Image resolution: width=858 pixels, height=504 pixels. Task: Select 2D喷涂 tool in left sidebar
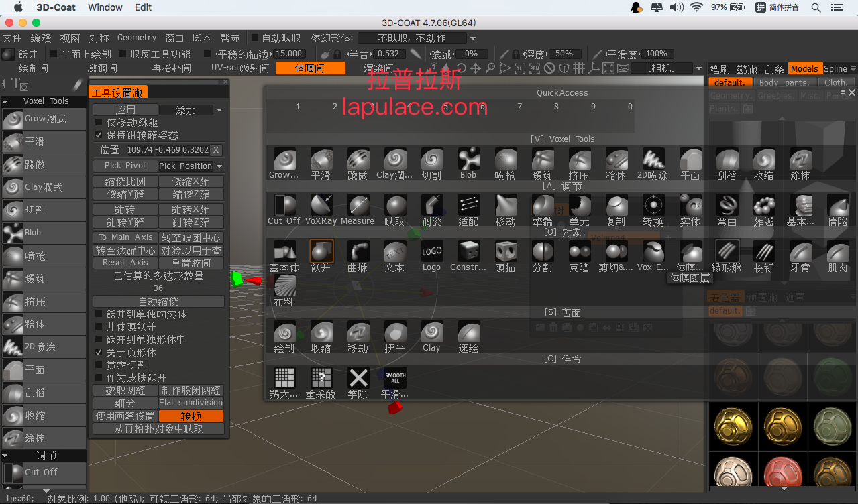[44, 346]
